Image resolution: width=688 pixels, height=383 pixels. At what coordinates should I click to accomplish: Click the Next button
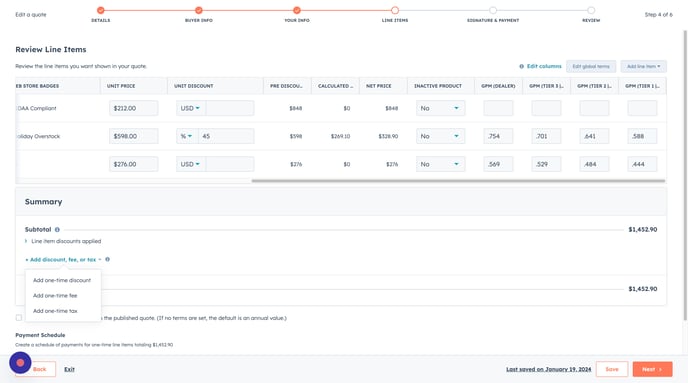[652, 369]
